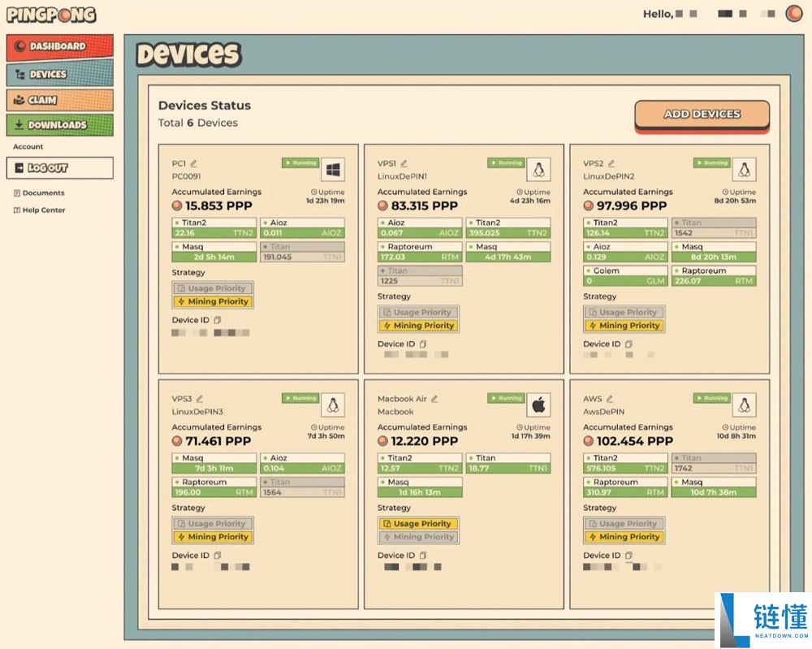Edit the VPS3 device name
812x649 pixels.
(x=200, y=398)
